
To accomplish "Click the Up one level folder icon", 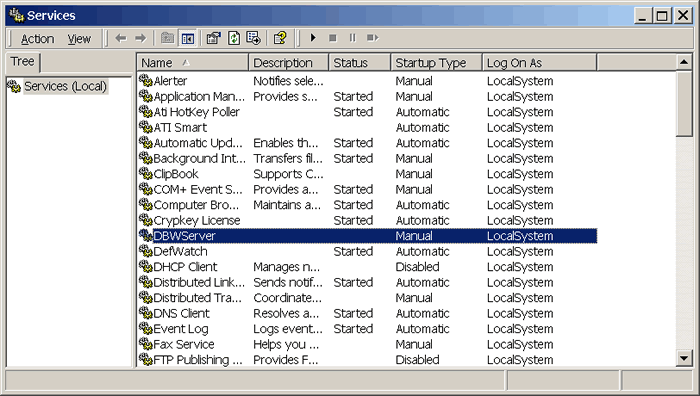I will [167, 38].
